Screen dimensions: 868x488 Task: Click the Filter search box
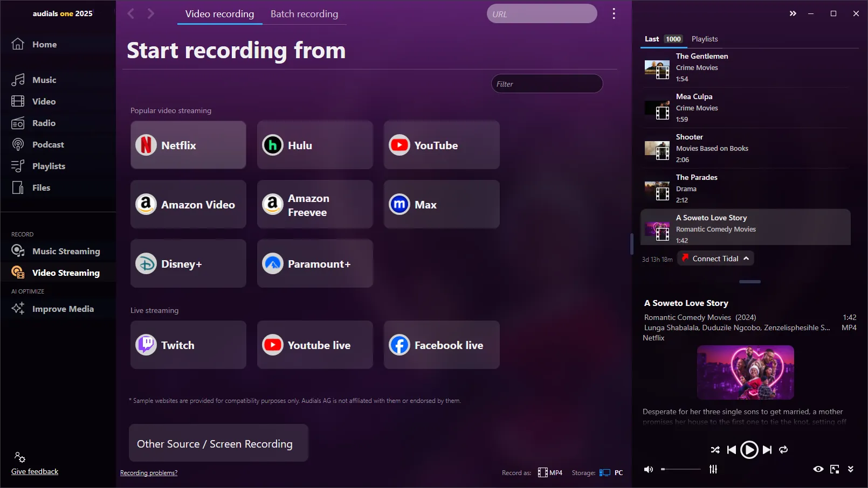click(547, 83)
